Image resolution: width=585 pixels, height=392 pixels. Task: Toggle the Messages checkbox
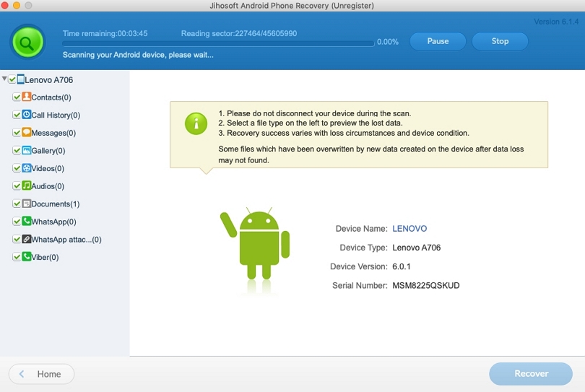click(x=17, y=132)
